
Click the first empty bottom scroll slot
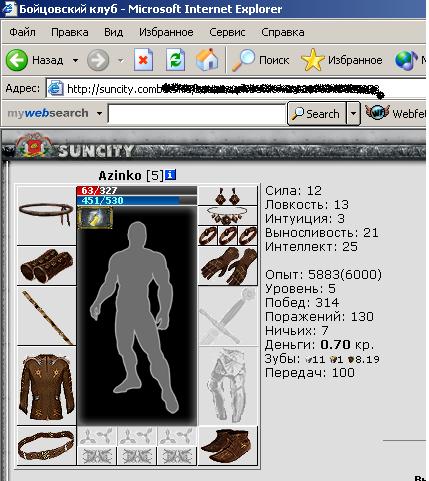(97, 455)
